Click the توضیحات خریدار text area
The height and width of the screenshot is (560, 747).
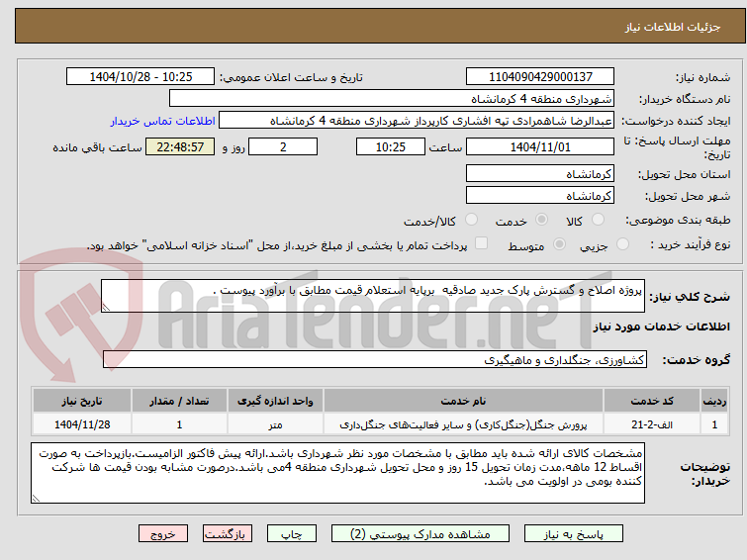point(337,473)
